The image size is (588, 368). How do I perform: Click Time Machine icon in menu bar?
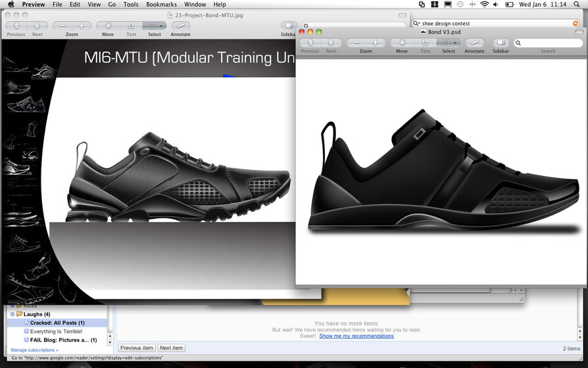point(460,4)
